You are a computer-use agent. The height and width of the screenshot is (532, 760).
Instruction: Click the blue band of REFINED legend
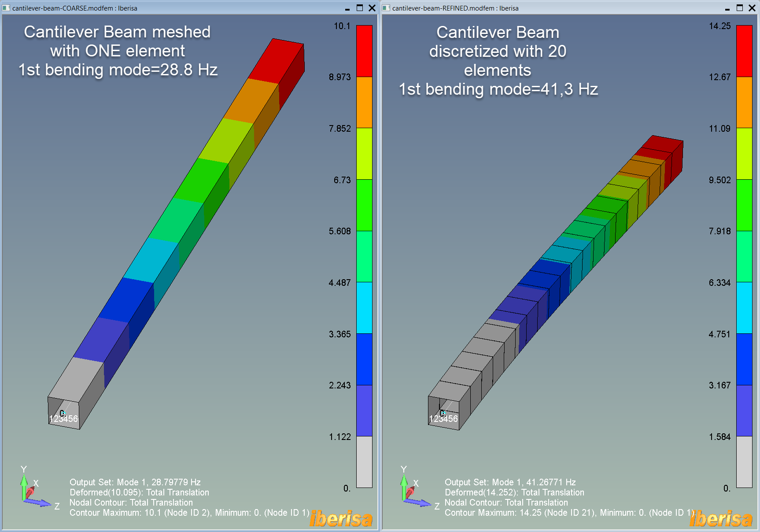tap(745, 359)
